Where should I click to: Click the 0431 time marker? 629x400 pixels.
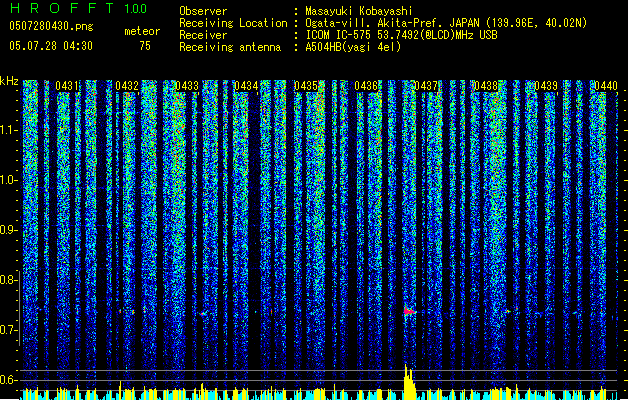(67, 86)
